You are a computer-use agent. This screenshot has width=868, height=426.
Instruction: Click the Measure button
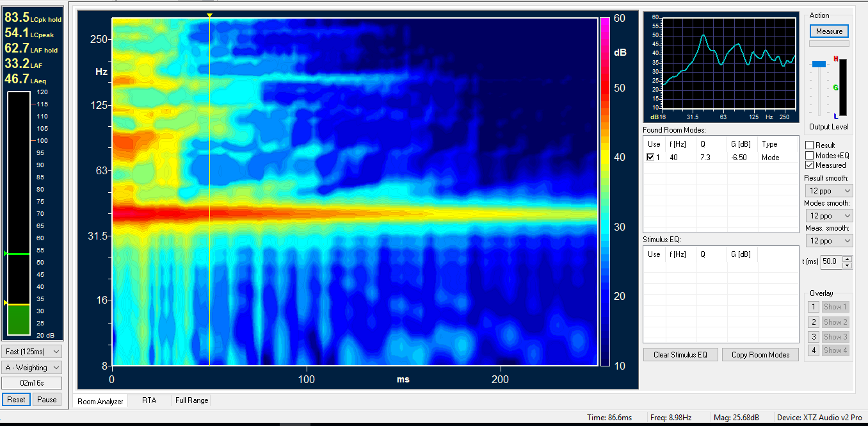pos(829,31)
